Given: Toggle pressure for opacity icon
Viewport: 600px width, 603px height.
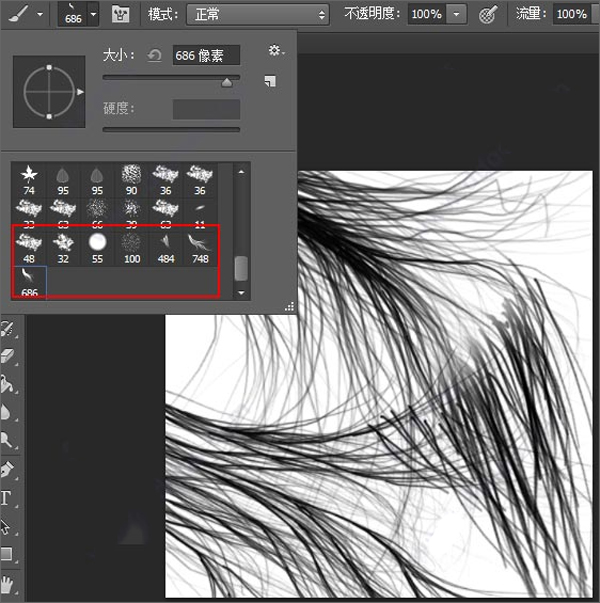Looking at the screenshot, I should click(488, 15).
